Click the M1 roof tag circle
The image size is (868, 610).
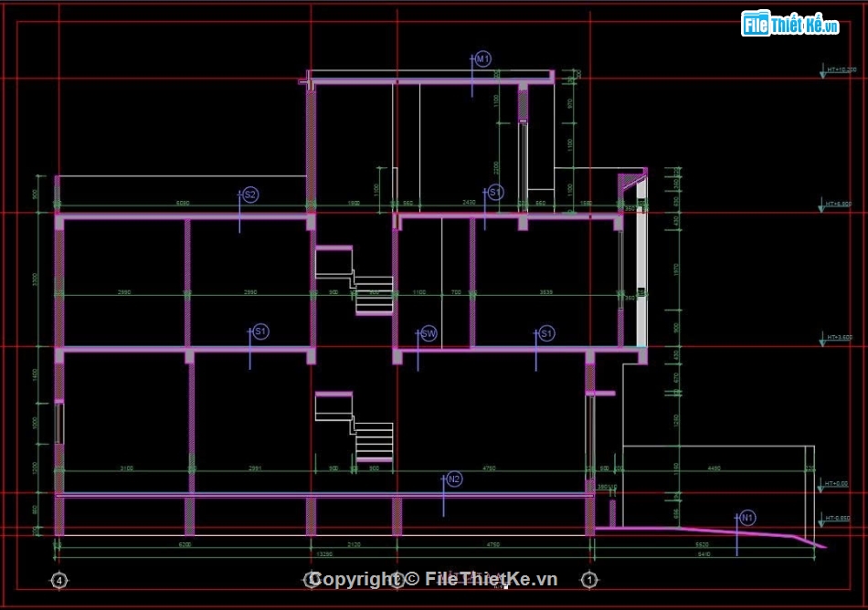(x=483, y=59)
